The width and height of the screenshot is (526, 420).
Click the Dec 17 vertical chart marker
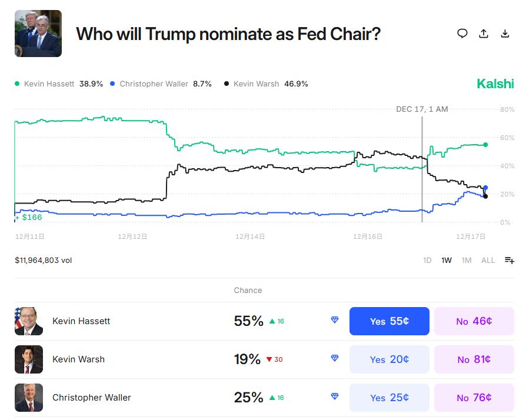point(422,171)
